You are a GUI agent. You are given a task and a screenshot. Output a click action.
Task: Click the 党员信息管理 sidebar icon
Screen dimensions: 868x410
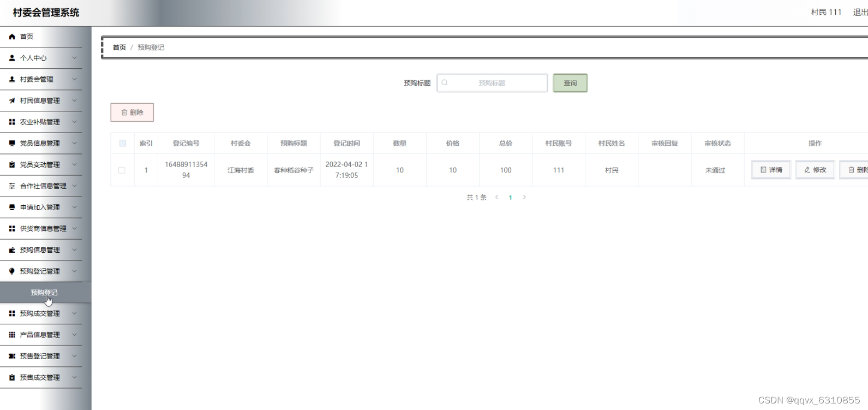[x=12, y=143]
